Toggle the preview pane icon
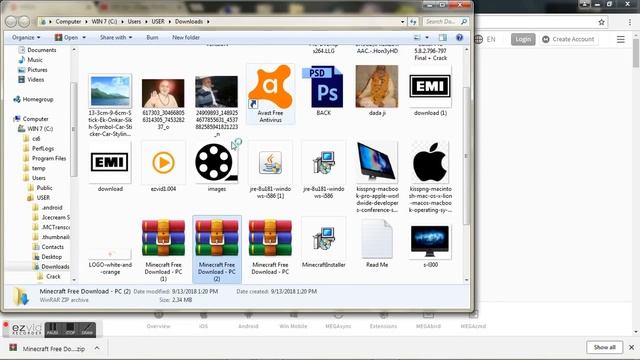This screenshot has width=640, height=360. coord(443,38)
